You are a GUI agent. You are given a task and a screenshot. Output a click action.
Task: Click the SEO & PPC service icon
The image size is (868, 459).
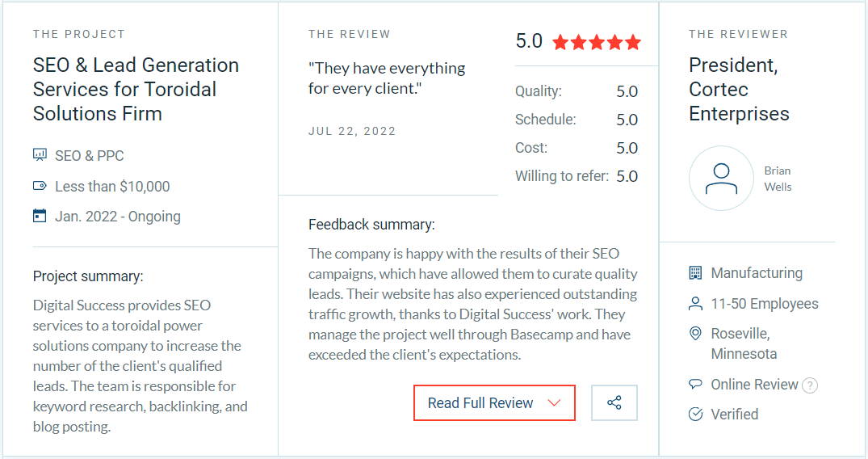click(40, 154)
